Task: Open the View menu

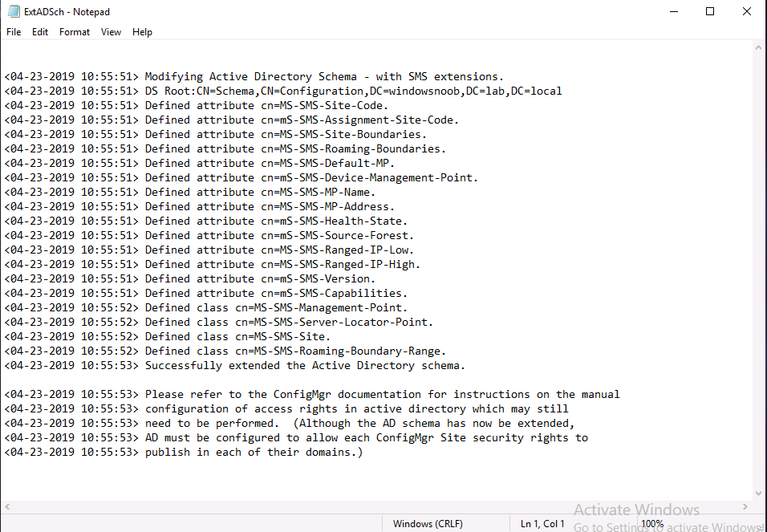Action: tap(111, 32)
